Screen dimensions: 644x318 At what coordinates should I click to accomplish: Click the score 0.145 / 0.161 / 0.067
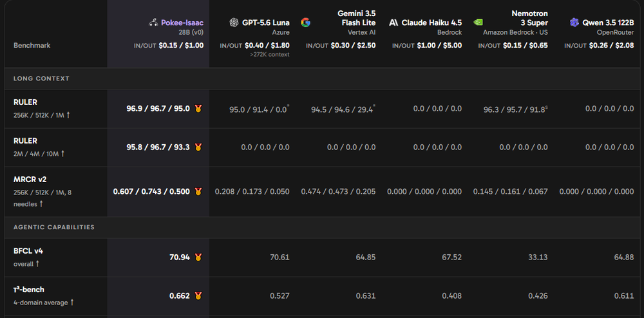click(x=511, y=192)
